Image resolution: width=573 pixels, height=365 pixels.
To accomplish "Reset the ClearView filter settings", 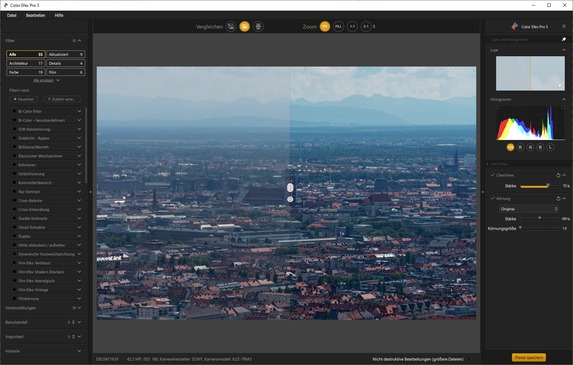I will [x=558, y=175].
